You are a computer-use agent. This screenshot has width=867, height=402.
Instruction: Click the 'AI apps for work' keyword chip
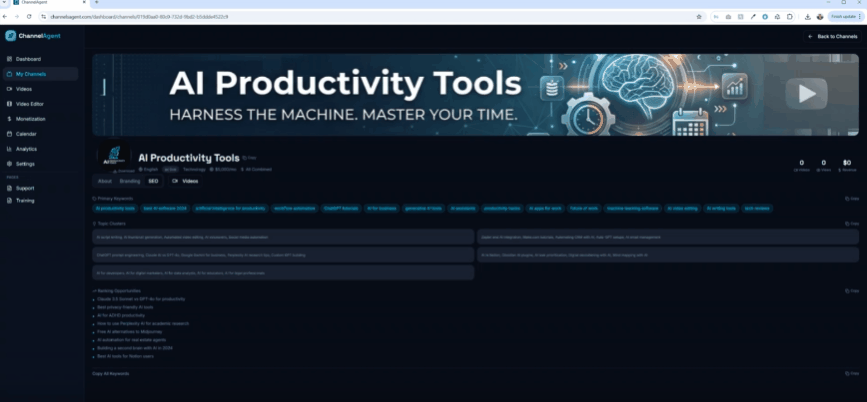pos(545,208)
